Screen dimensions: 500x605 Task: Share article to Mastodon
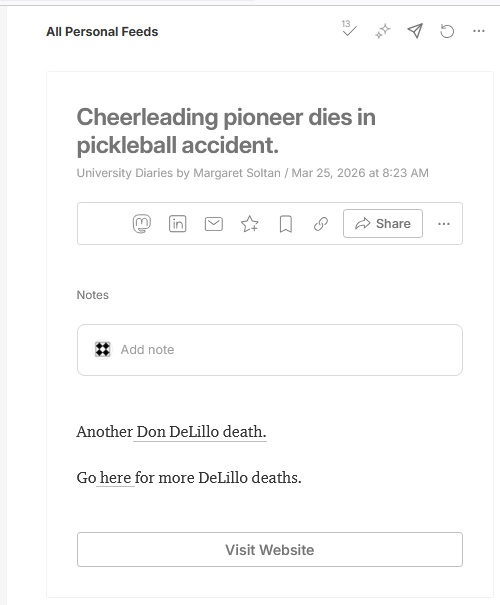(x=142, y=224)
